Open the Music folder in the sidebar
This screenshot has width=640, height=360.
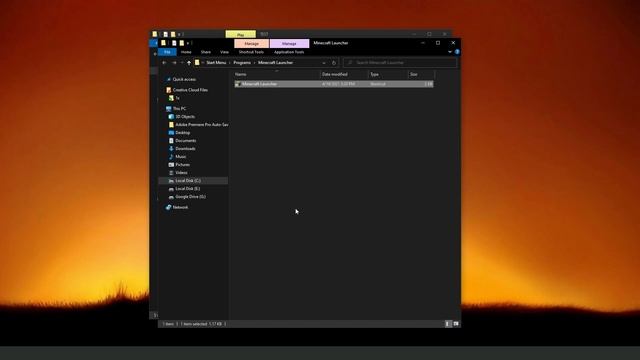pos(178,157)
